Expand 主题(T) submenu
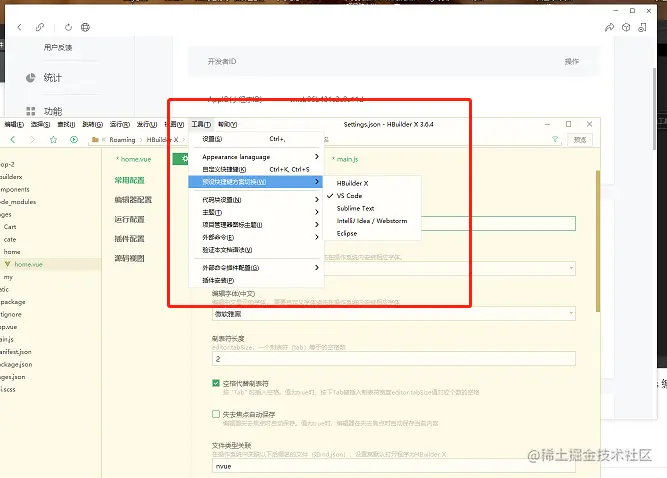The width and height of the screenshot is (667, 478). (256, 212)
